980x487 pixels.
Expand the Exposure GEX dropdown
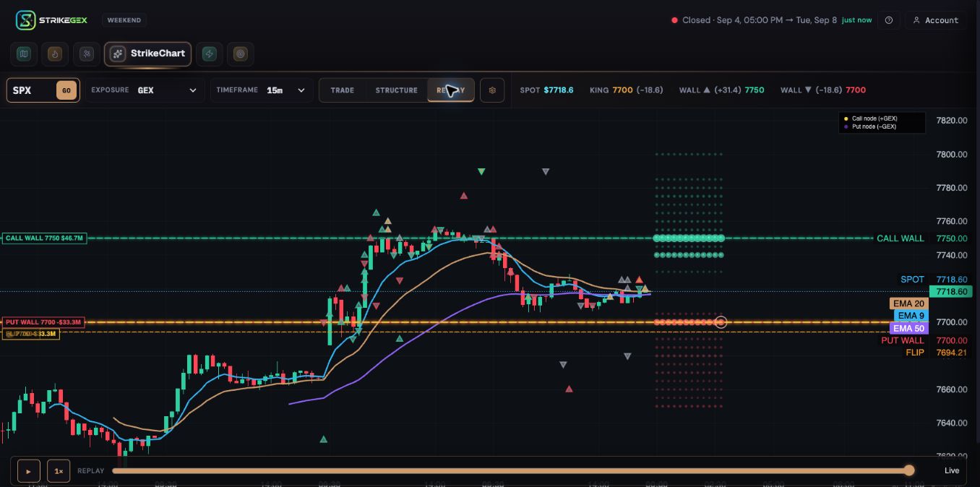[145, 90]
